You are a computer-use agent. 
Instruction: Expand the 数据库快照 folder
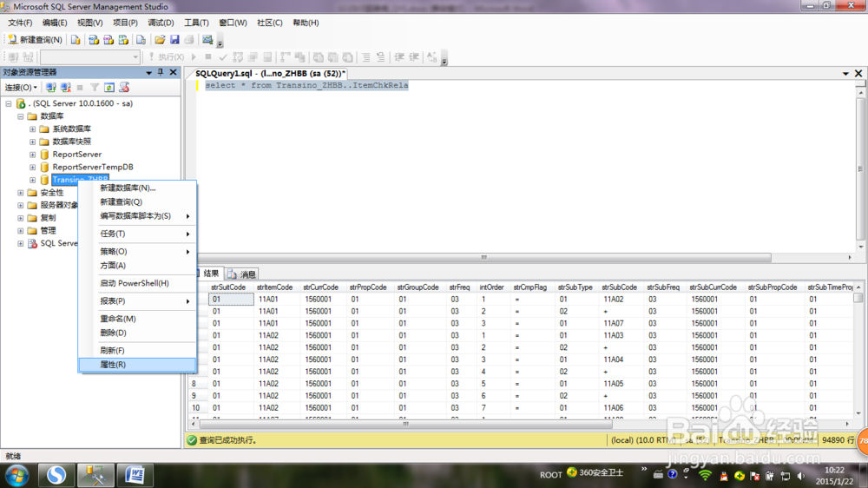point(33,142)
